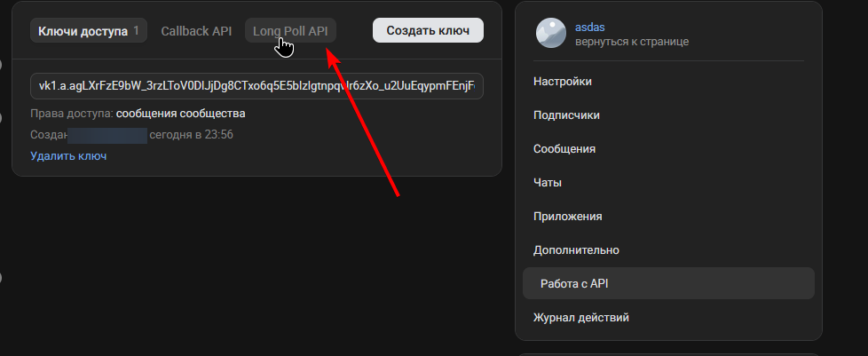The image size is (868, 356).
Task: Open Настройки in the side menu
Action: click(x=563, y=82)
